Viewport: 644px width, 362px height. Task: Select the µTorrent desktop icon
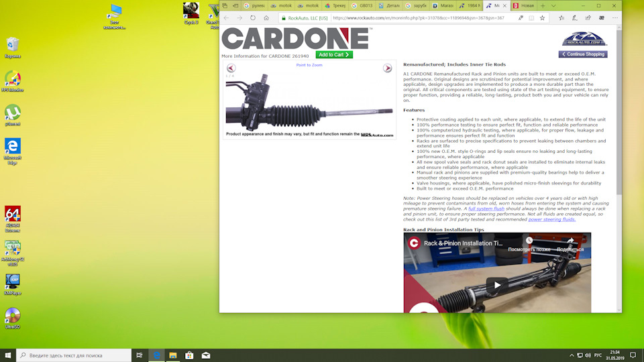13,115
